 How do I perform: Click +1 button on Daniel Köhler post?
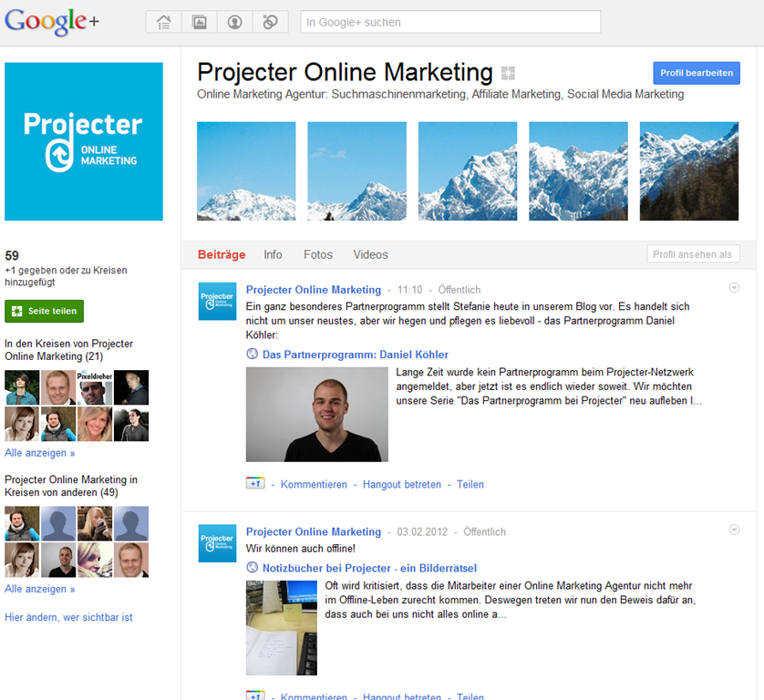click(255, 483)
